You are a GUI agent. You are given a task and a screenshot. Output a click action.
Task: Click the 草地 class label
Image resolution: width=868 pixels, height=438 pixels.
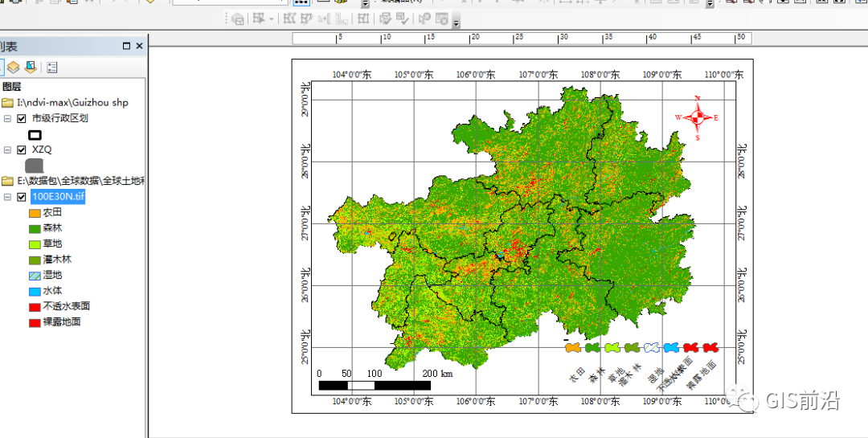[52, 243]
